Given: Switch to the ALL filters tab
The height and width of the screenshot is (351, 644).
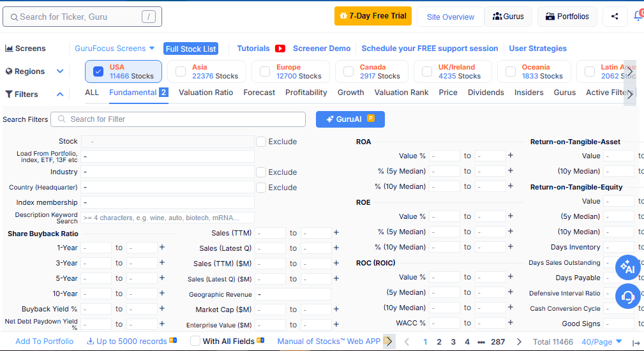Looking at the screenshot, I should point(92,93).
